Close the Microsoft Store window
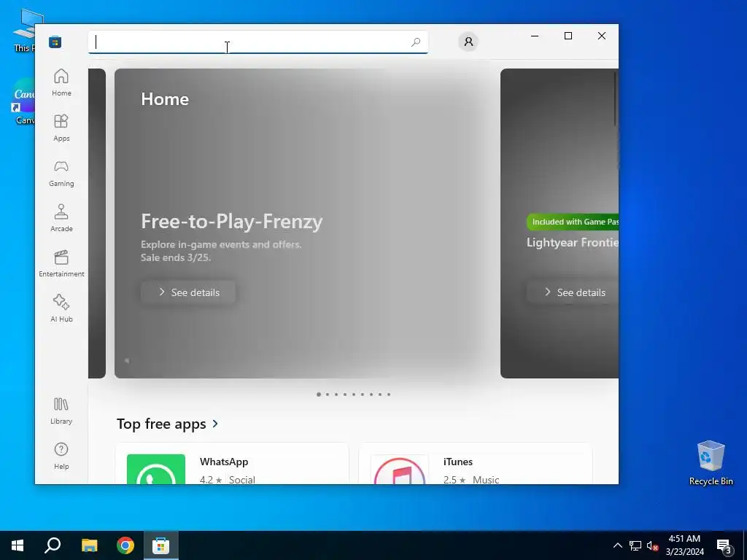The width and height of the screenshot is (747, 560). pyautogui.click(x=602, y=36)
